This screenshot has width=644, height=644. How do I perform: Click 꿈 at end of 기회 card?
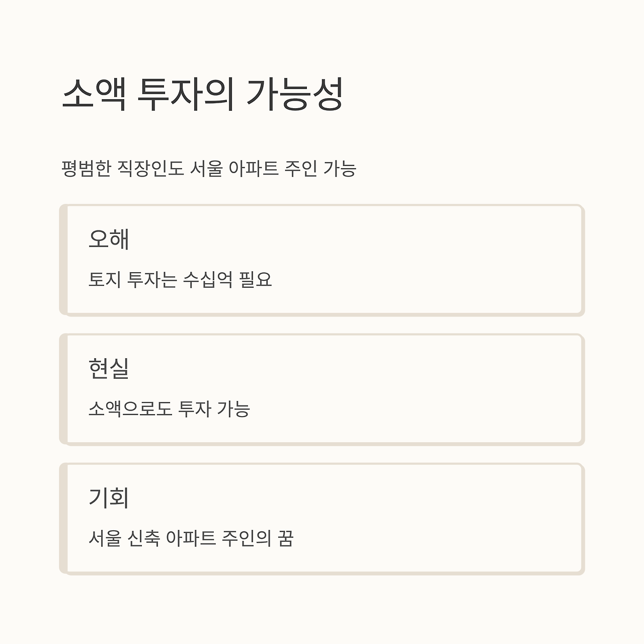coord(286,538)
